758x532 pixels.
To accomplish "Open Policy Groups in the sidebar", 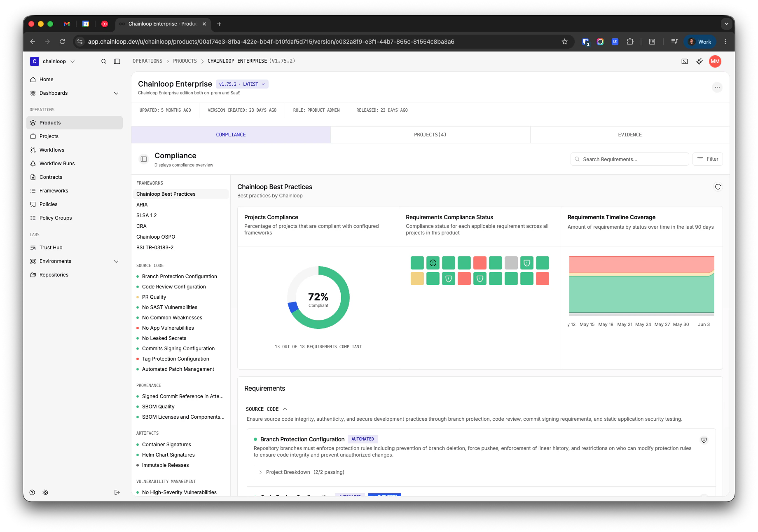I will (75, 218).
